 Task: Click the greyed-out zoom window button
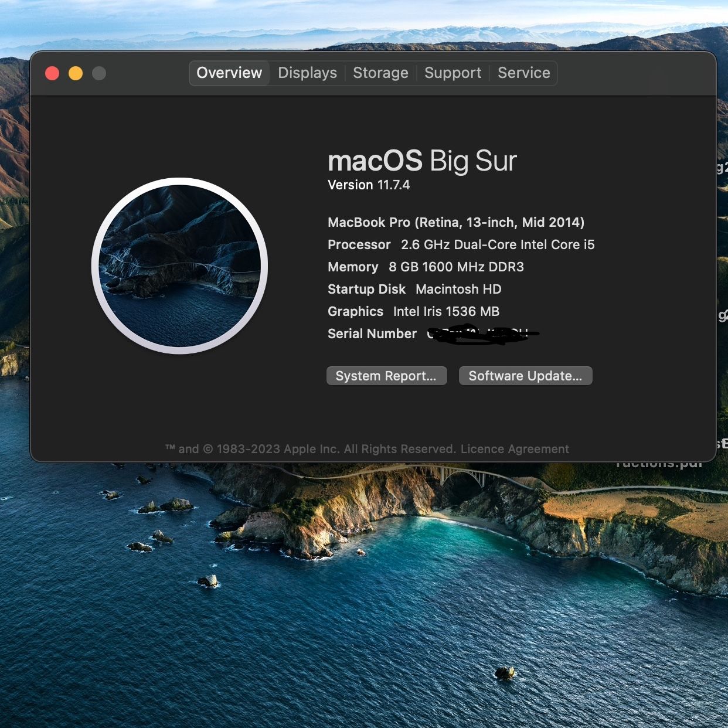tap(99, 73)
